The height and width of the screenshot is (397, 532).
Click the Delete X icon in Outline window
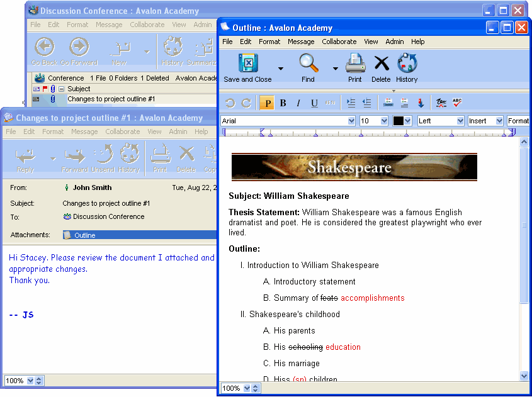381,64
